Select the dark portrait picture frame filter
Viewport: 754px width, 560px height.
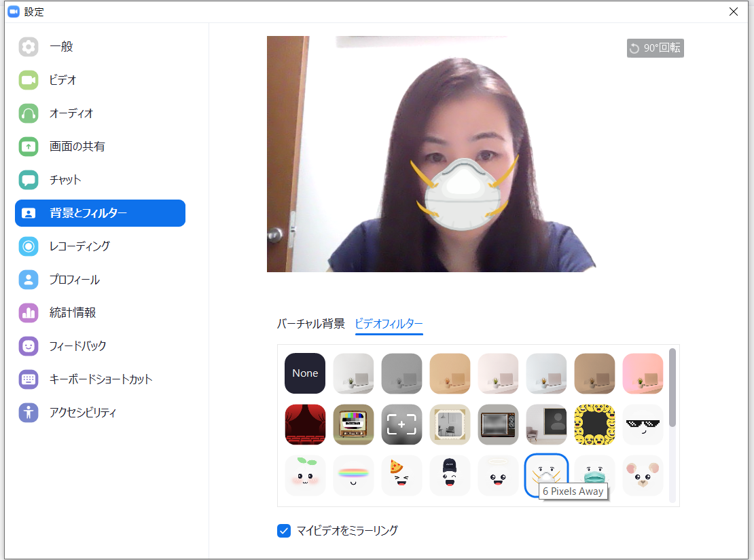pos(546,424)
